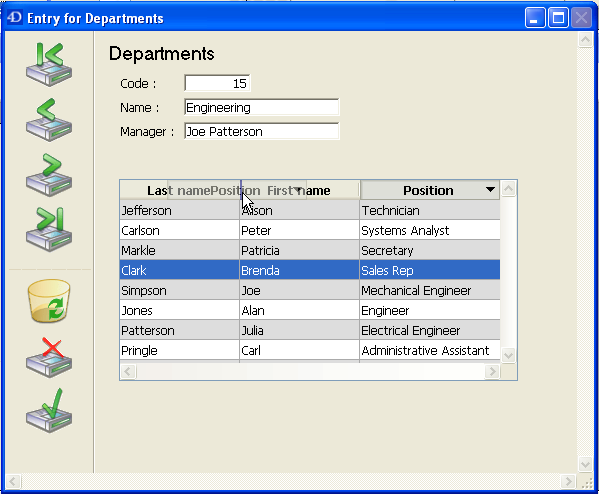Screen dimensions: 599x494
Task: Go to the previous record icon
Action: 49,120
